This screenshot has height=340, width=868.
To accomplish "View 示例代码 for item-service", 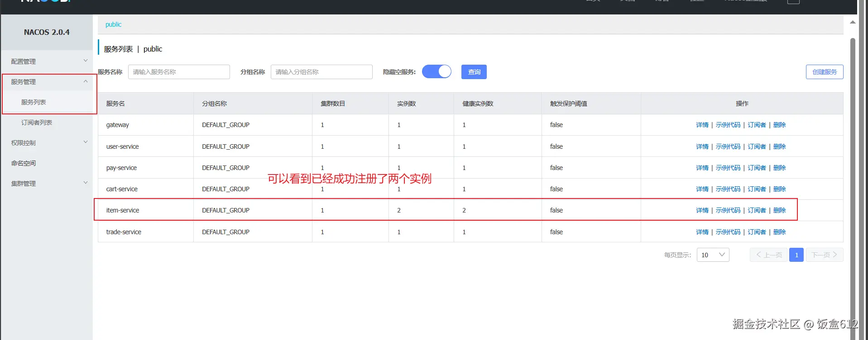I will click(x=728, y=210).
